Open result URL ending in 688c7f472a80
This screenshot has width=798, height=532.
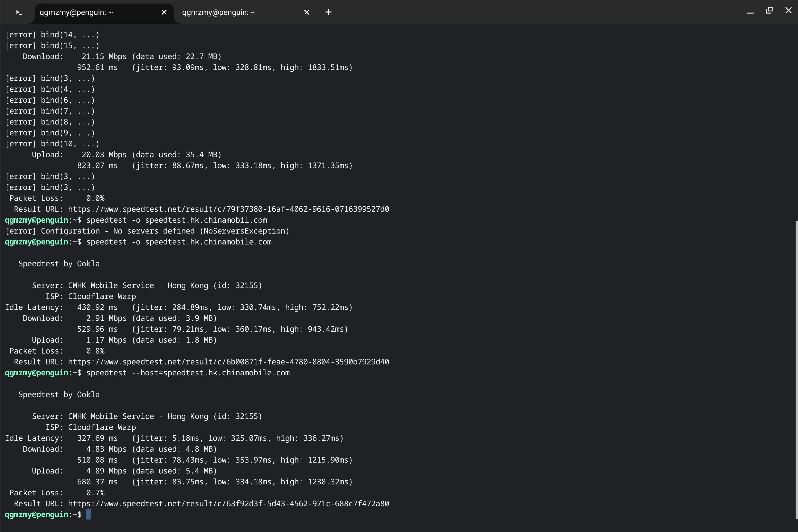pos(228,504)
